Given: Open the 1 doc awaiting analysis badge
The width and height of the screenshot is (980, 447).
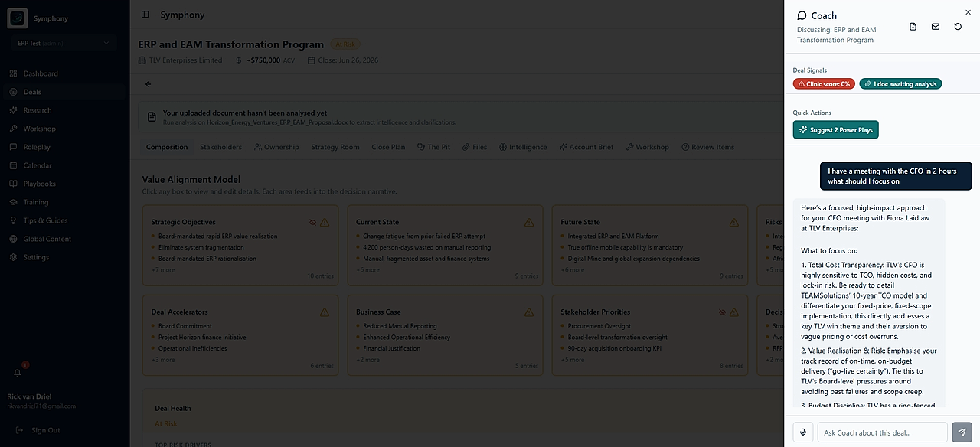Looking at the screenshot, I should [900, 84].
